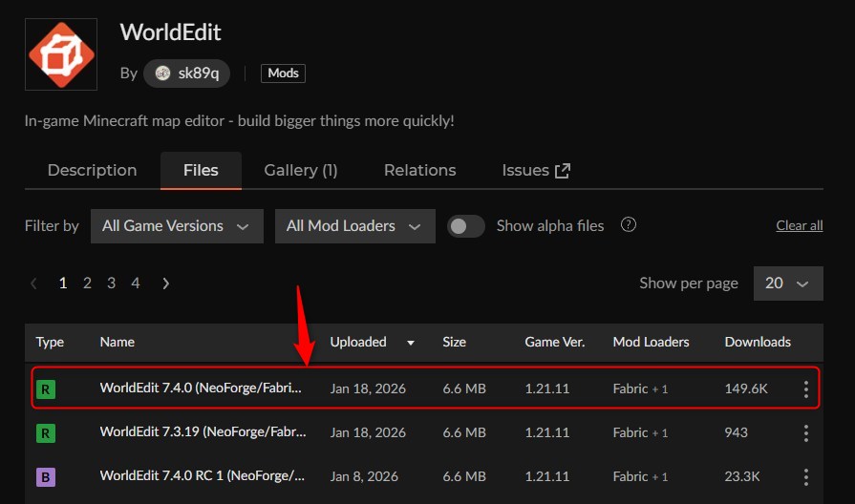
Task: Expand the All Mod Loaders dropdown
Action: [x=354, y=226]
